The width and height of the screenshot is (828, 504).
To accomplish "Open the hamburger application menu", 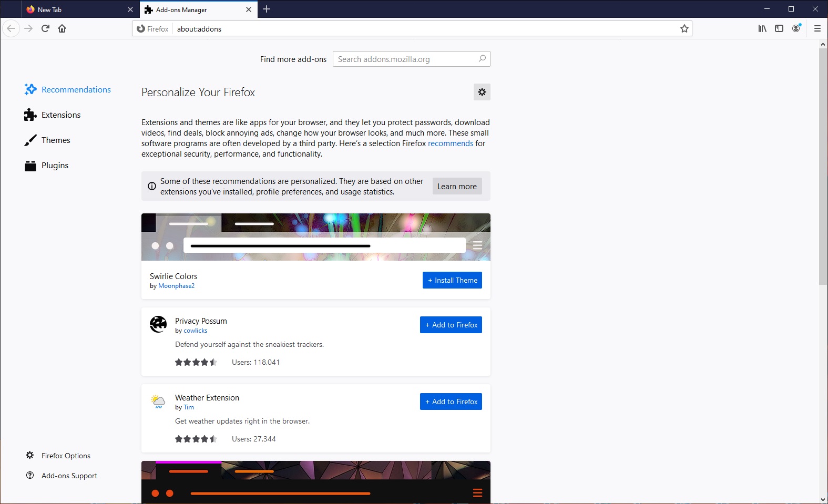I will click(x=817, y=28).
